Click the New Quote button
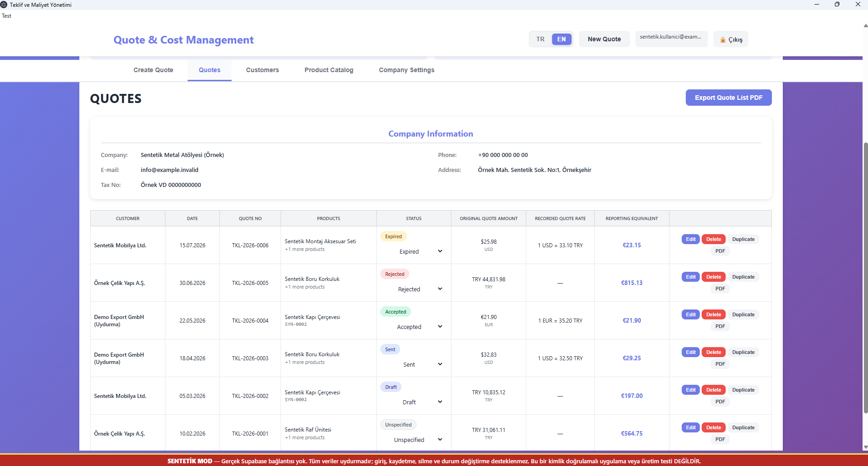 pyautogui.click(x=604, y=39)
